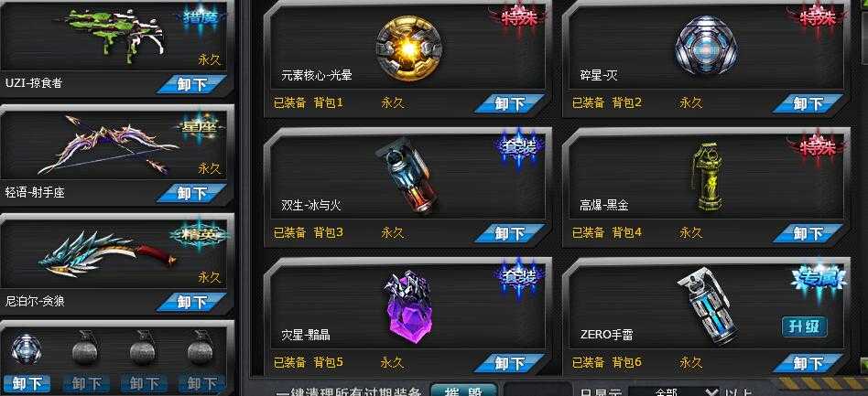
Task: Click the UZI-掠食者 weapon image
Action: tap(115, 33)
